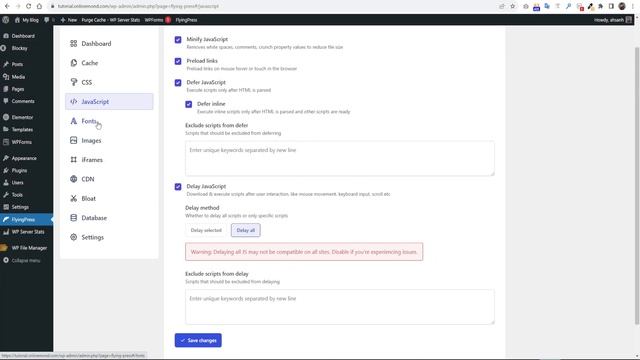Click the Save changes button
The height and width of the screenshot is (360, 640).
coord(198,340)
